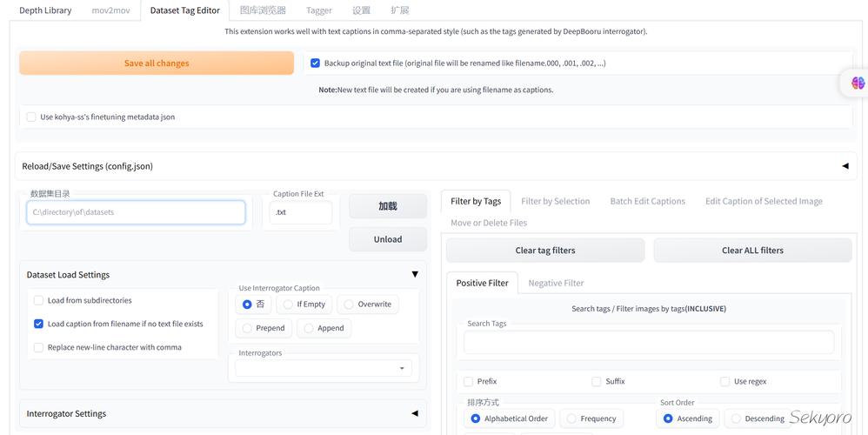Open the 设置 tab

click(x=361, y=10)
